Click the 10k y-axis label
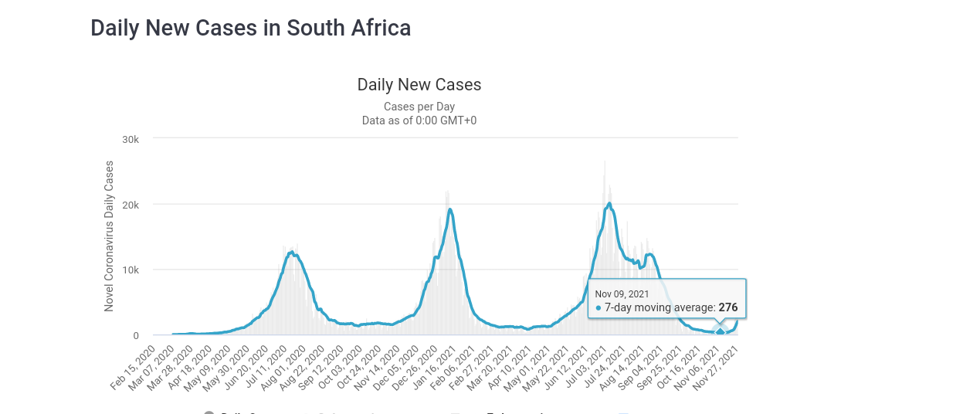 coord(131,270)
